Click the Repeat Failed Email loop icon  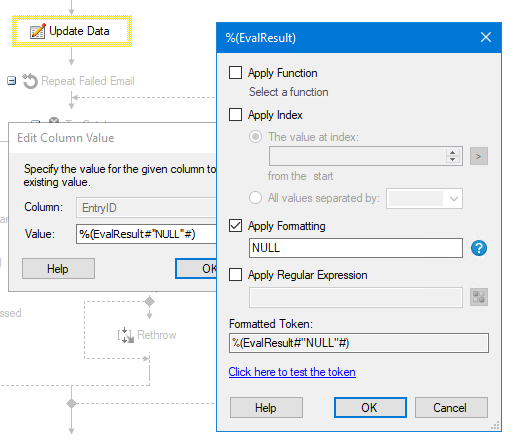30,81
